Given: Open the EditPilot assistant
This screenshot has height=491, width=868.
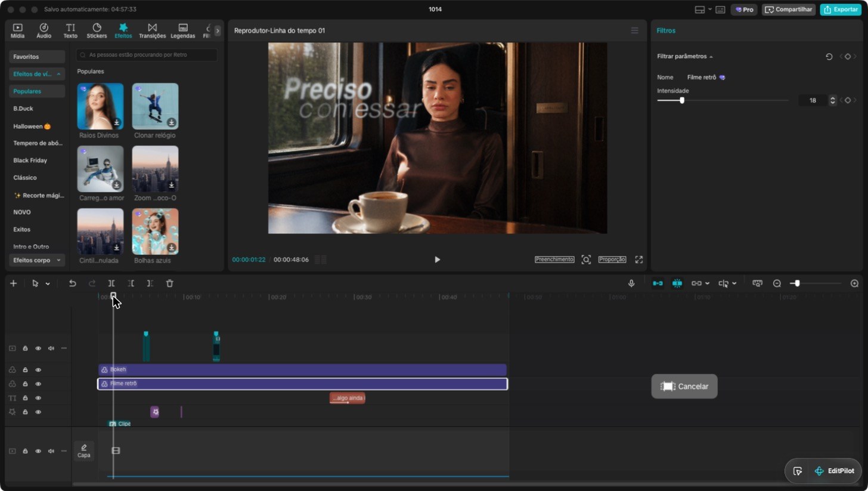Looking at the screenshot, I should (835, 471).
